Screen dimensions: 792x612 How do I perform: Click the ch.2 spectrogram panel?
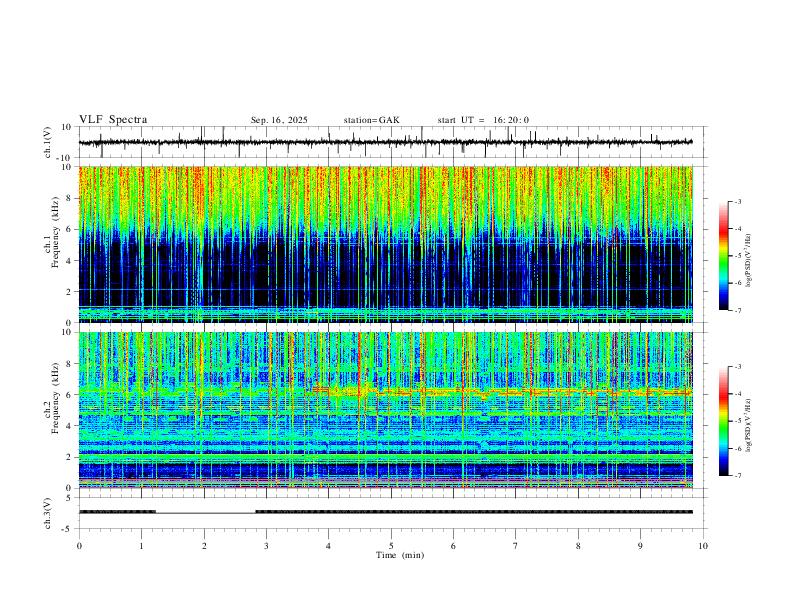coord(386,410)
